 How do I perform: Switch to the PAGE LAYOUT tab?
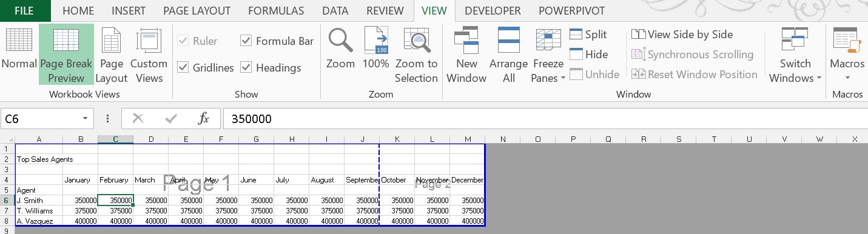197,11
